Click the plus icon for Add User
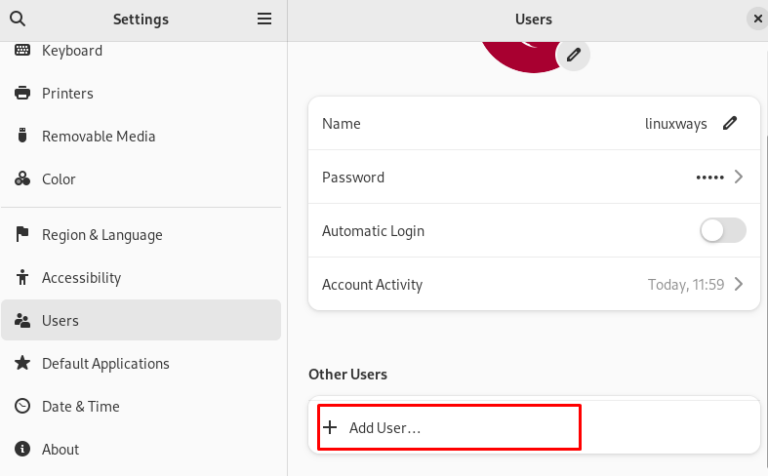This screenshot has width=768, height=476. coord(331,428)
